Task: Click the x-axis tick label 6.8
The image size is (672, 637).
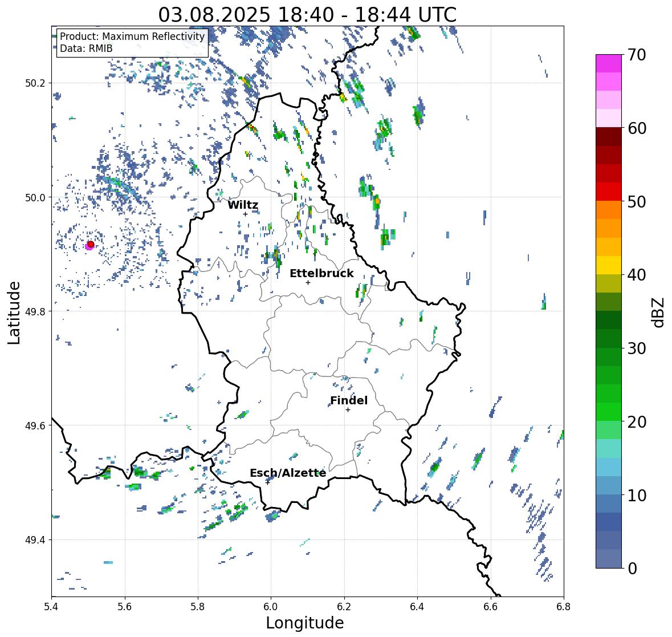Action: click(564, 606)
